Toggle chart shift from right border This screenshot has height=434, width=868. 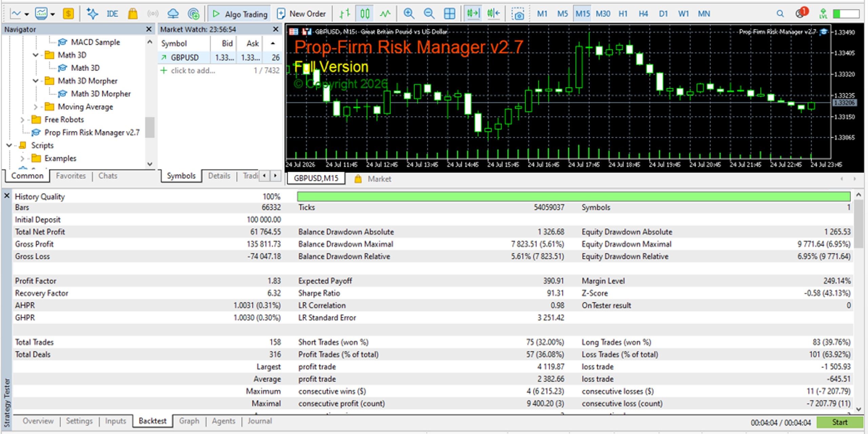point(494,14)
